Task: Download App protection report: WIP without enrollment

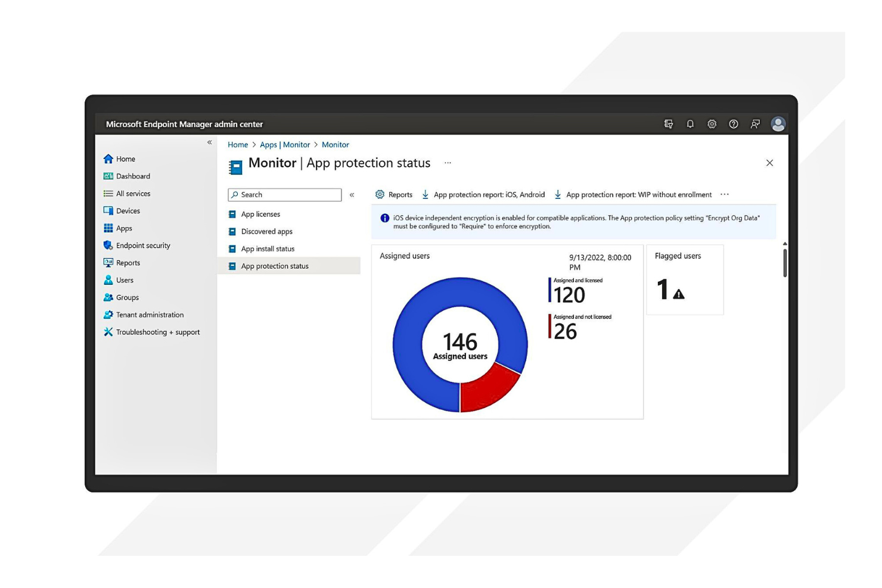Action: (633, 195)
